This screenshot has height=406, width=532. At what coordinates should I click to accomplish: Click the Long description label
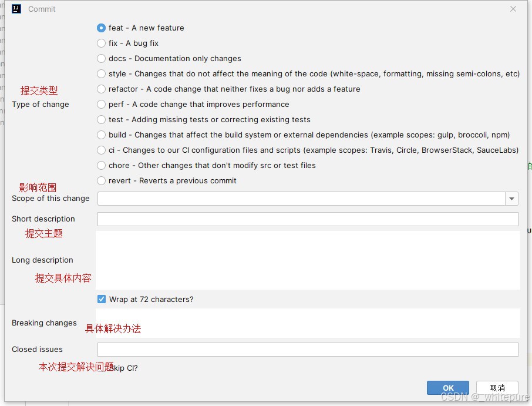[42, 260]
